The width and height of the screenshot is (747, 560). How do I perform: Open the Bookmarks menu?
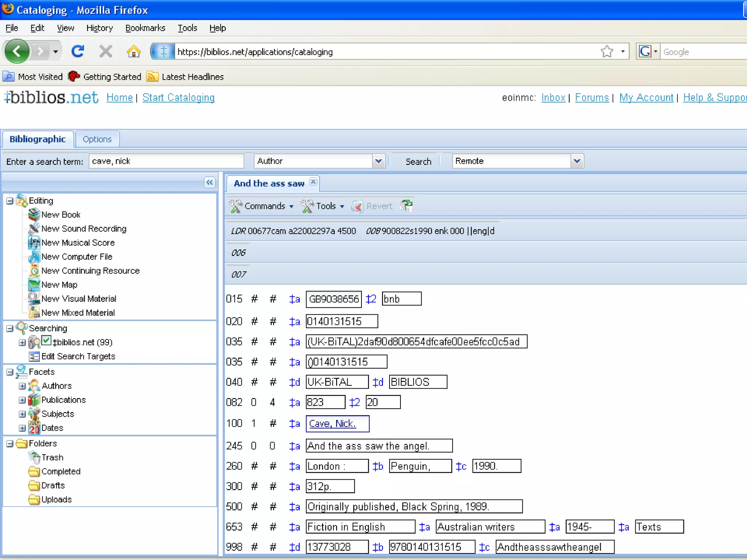[145, 28]
